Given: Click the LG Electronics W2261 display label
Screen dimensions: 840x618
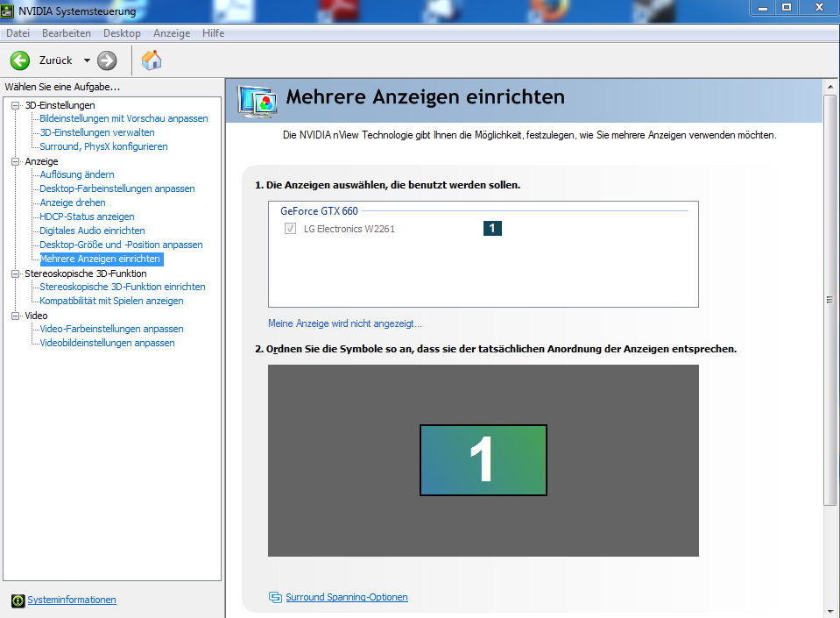Looking at the screenshot, I should point(349,229).
